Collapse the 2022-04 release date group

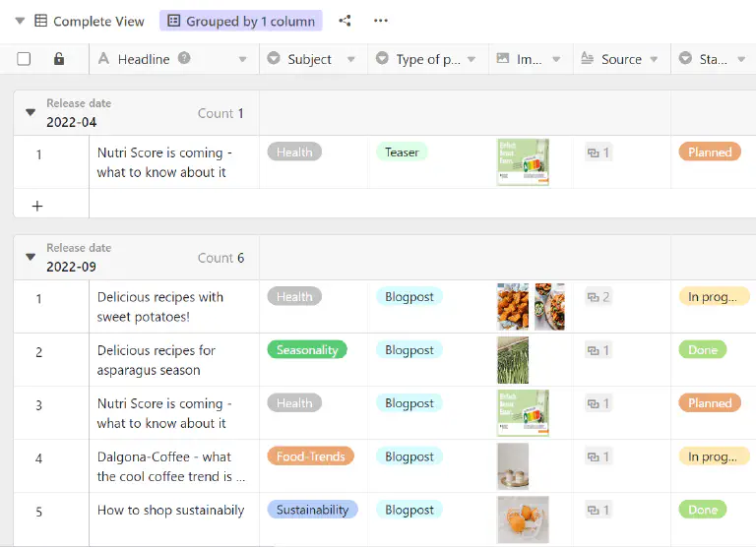click(31, 113)
